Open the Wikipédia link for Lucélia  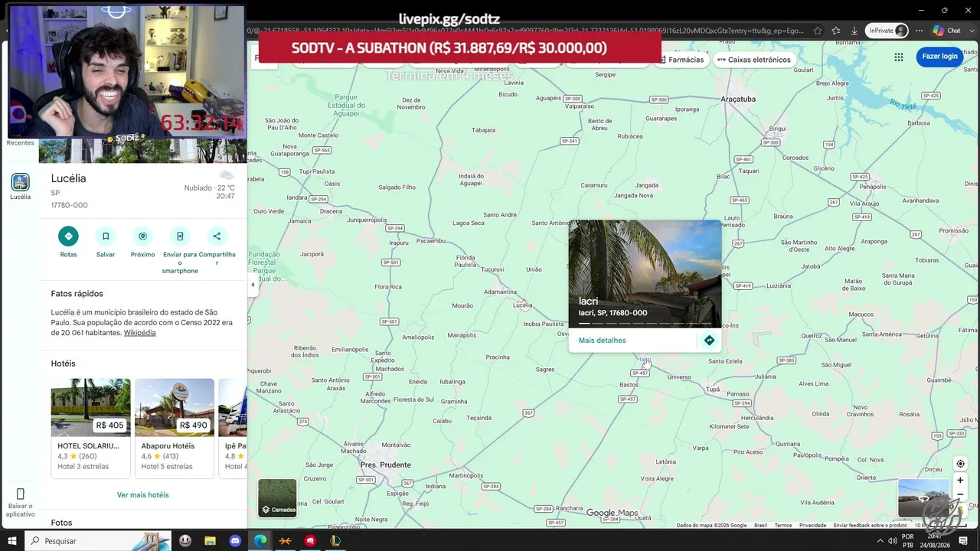click(139, 333)
